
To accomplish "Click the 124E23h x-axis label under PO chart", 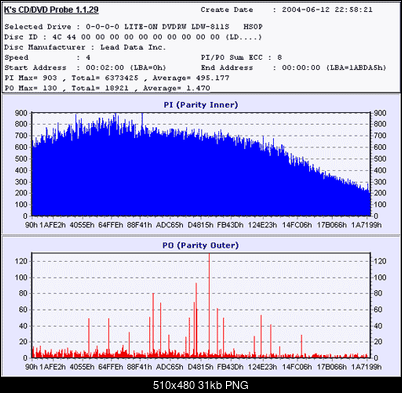I will pyautogui.click(x=262, y=367).
